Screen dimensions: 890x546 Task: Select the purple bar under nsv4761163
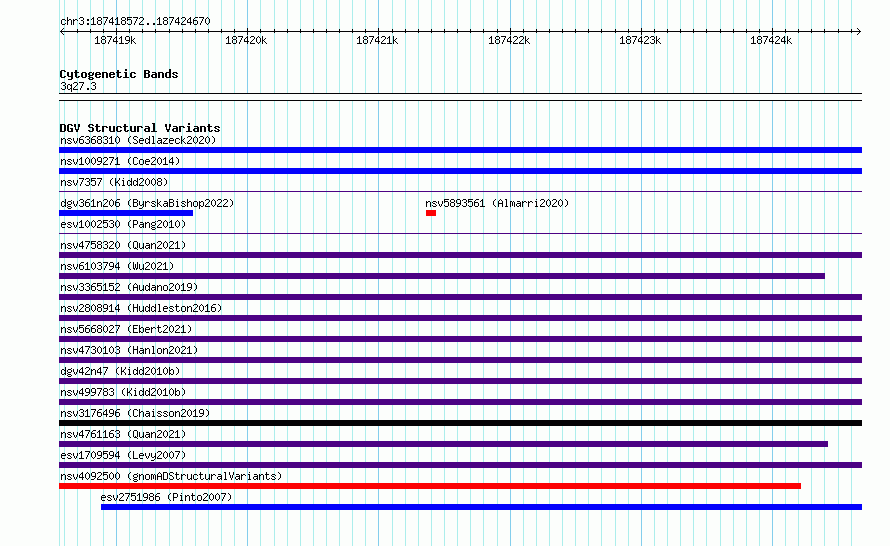(x=443, y=444)
